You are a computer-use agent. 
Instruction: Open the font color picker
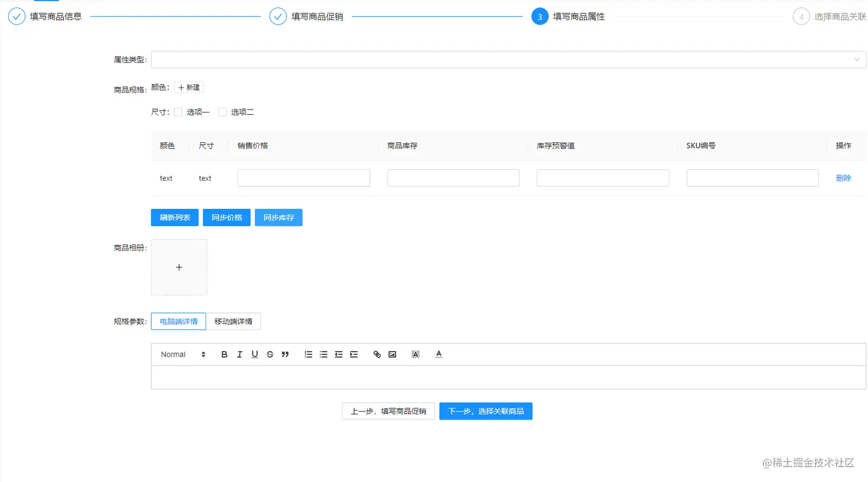[439, 355]
